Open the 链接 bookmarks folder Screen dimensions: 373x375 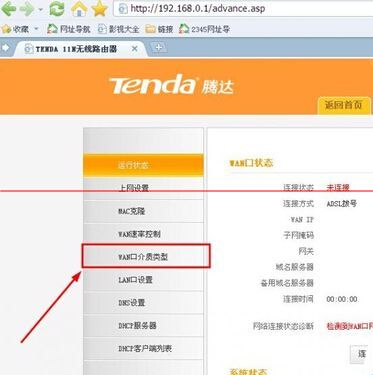tap(159, 29)
